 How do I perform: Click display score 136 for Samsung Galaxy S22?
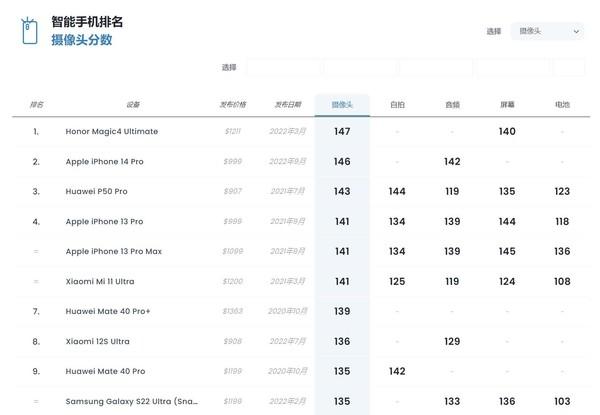coord(507,401)
